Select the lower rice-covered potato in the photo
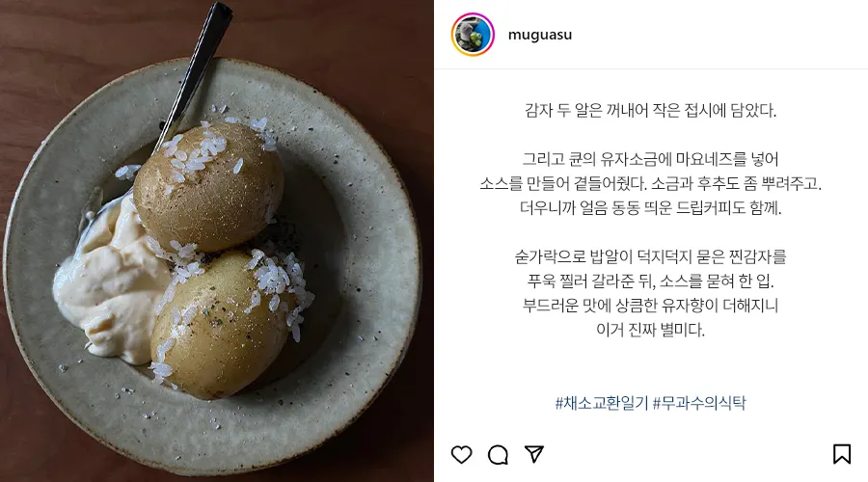The image size is (868, 482). tap(222, 324)
